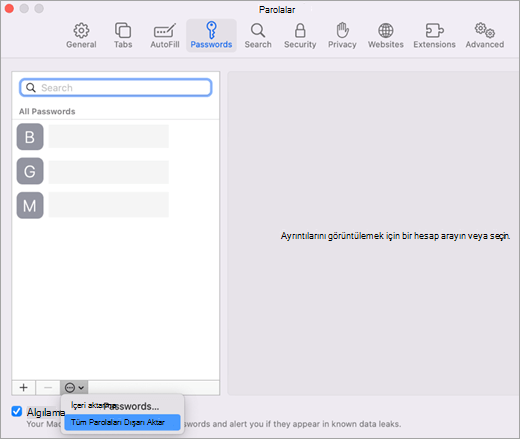Open the Tabs preferences pane
The image size is (520, 439).
coord(123,35)
